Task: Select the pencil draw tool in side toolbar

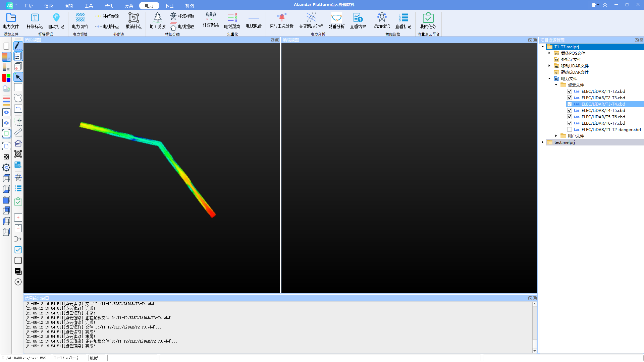Action: 18,46
